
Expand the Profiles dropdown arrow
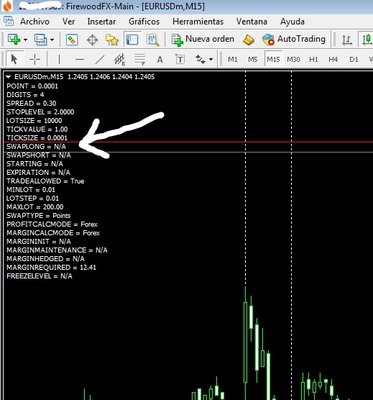tap(52, 40)
